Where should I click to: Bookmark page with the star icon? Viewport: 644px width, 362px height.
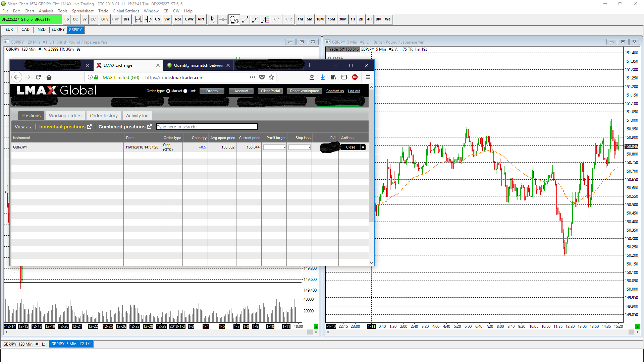[271, 77]
